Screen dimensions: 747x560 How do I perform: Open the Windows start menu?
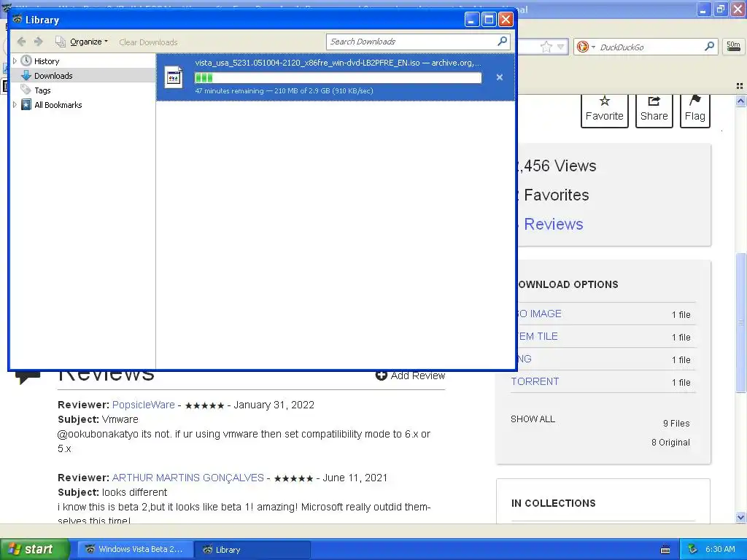point(34,549)
